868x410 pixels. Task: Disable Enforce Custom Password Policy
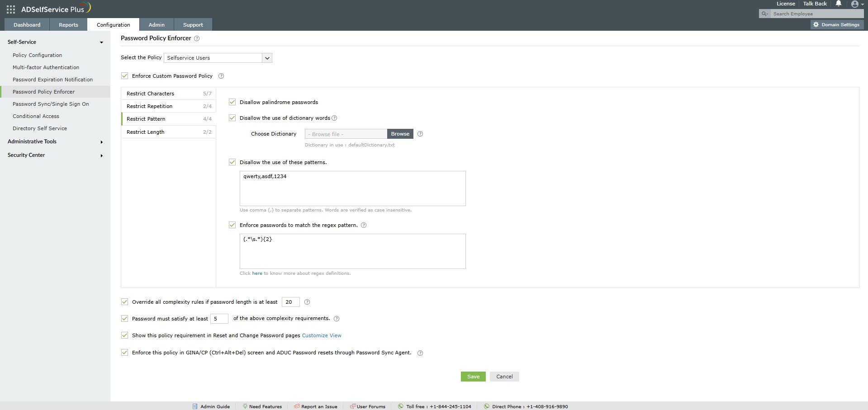[124, 75]
